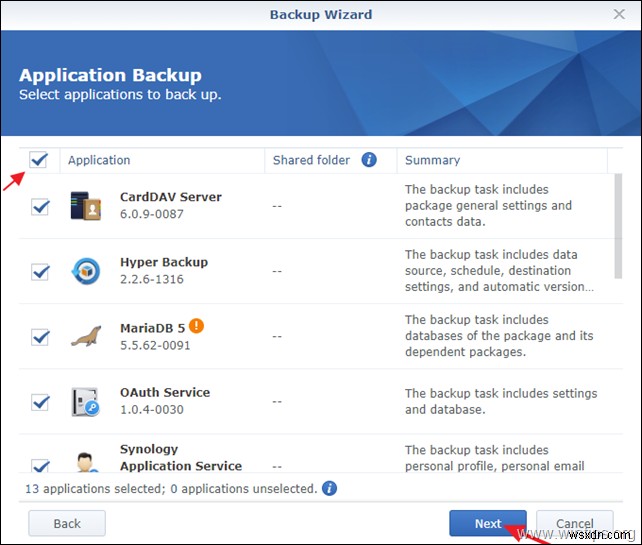
Task: Click the Next button
Action: pyautogui.click(x=488, y=523)
